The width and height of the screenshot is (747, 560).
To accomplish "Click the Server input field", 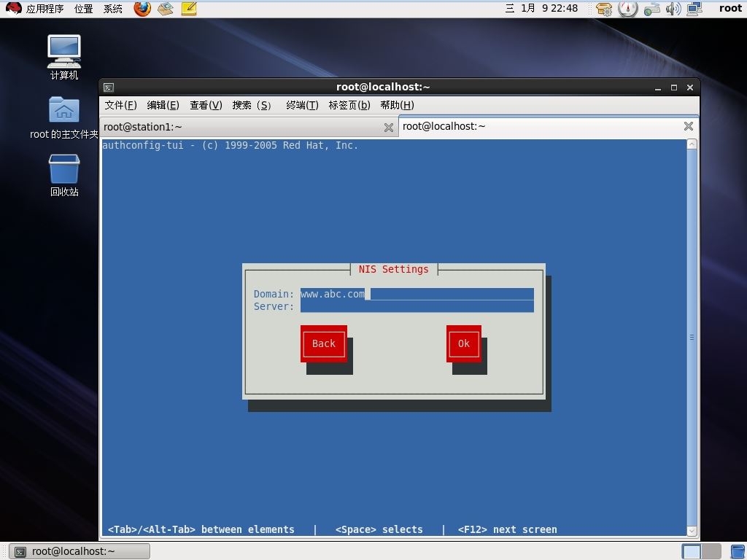I will pyautogui.click(x=417, y=306).
